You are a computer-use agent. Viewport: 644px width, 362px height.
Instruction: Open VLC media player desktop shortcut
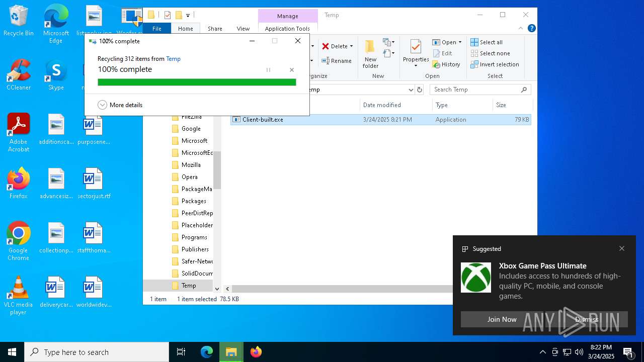[19, 295]
